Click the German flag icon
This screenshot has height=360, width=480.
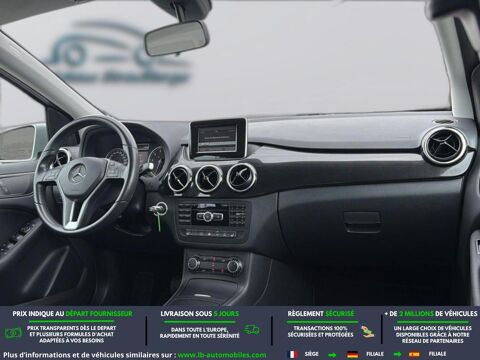[x=352, y=354]
